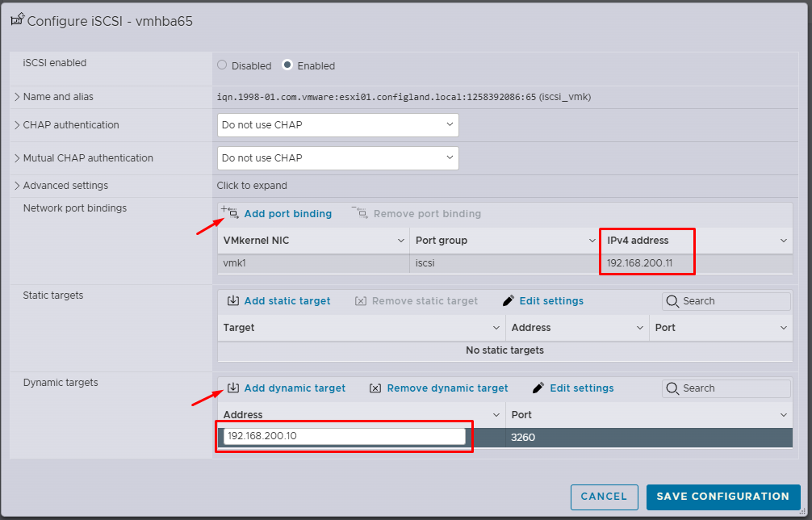Select the Enabled radio button

[287, 65]
